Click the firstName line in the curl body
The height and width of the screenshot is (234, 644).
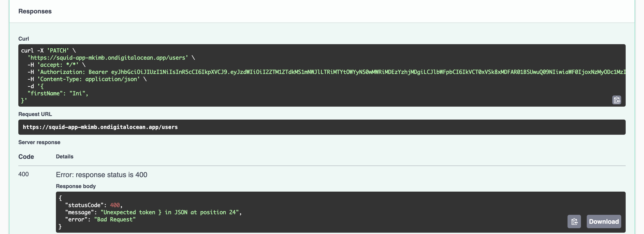click(x=58, y=93)
